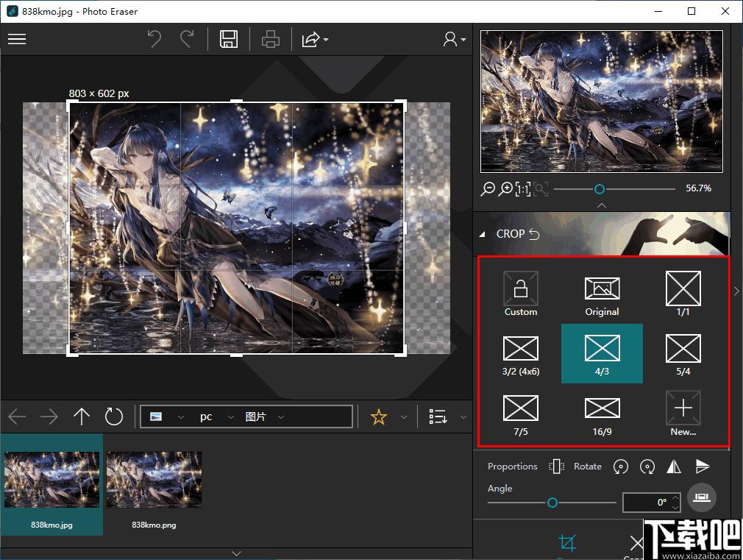Open the share dropdown arrow
This screenshot has height=560, width=743.
coord(326,39)
